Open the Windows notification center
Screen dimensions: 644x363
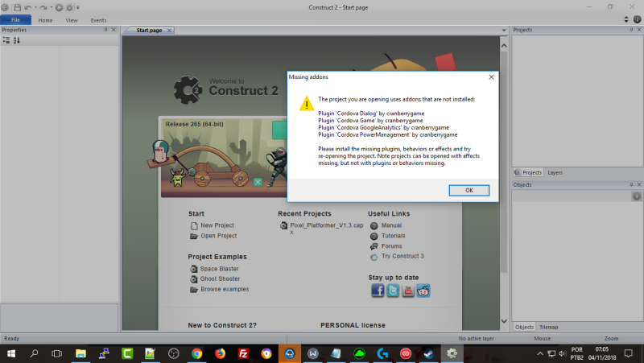click(629, 353)
